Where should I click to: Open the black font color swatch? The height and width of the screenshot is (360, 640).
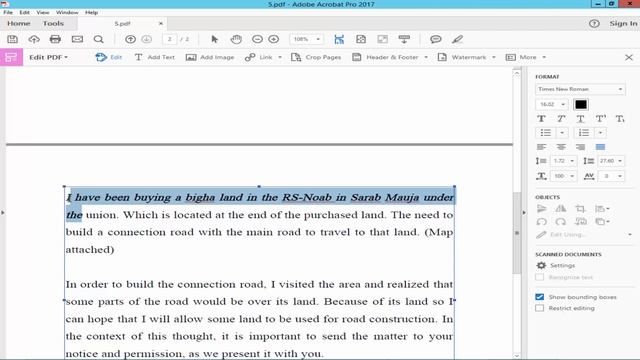580,104
